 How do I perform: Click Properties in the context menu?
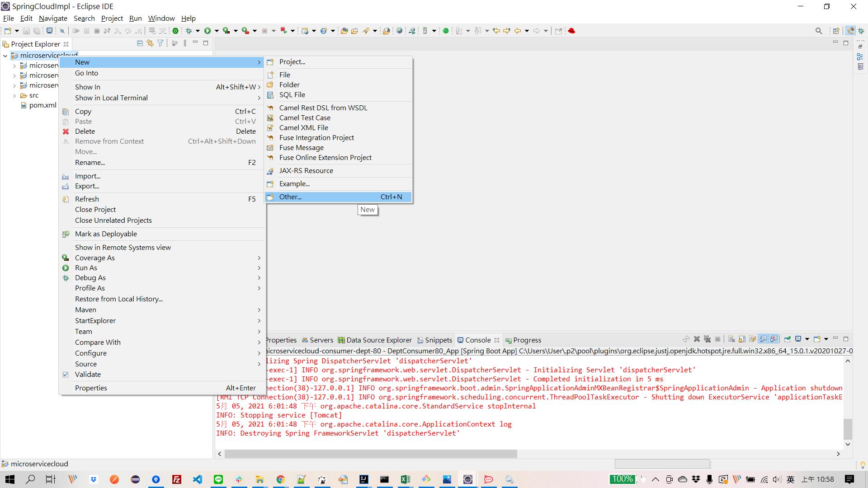(163, 388)
